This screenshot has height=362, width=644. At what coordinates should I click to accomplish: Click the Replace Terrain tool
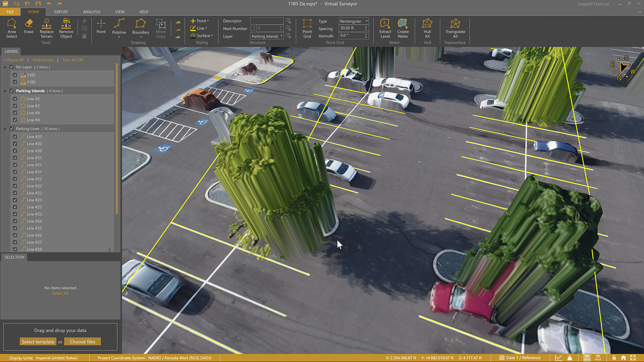[x=46, y=28]
